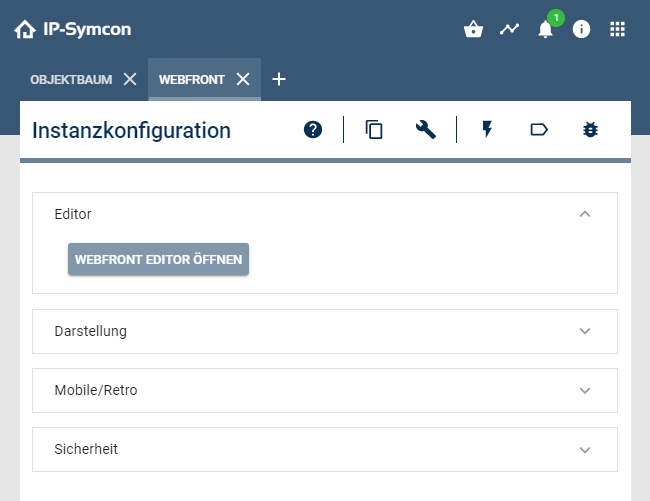
Task: Click the lightning bolt events icon
Action: pyautogui.click(x=488, y=129)
